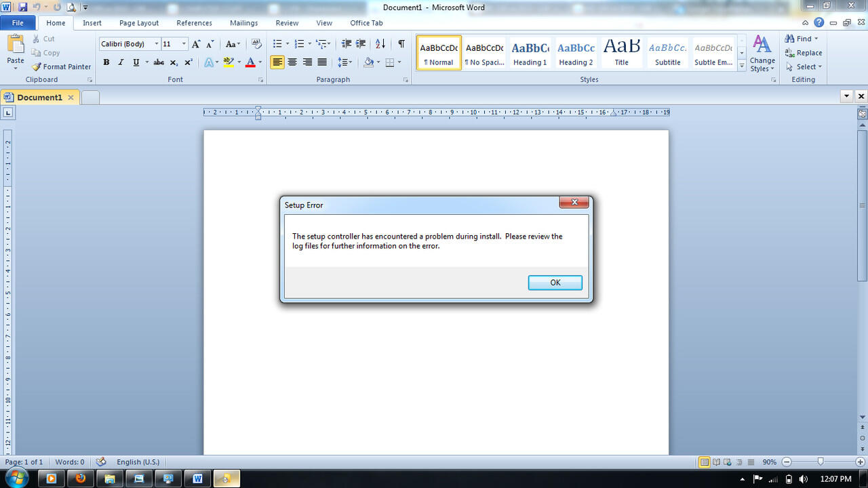The image size is (868, 488).
Task: Open Change Styles
Action: click(762, 54)
